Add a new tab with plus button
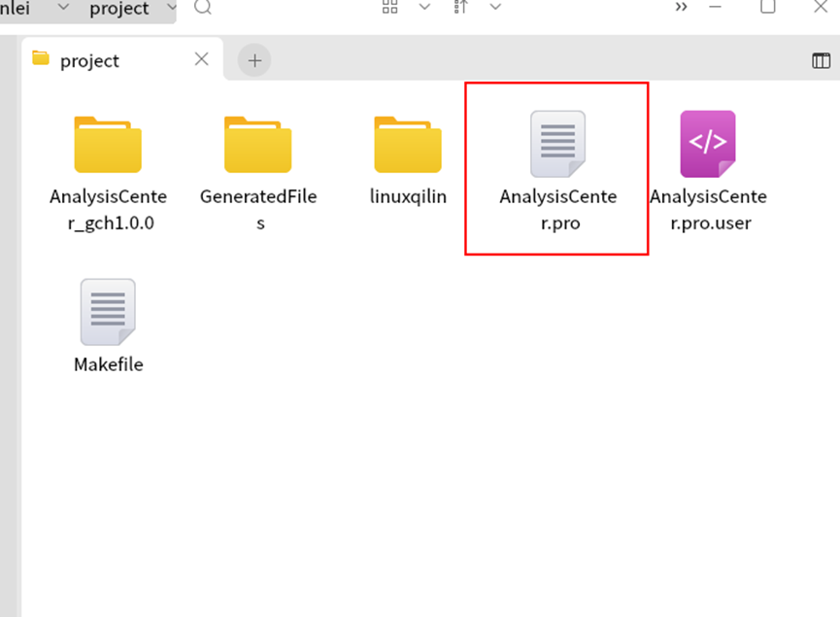 pos(254,60)
